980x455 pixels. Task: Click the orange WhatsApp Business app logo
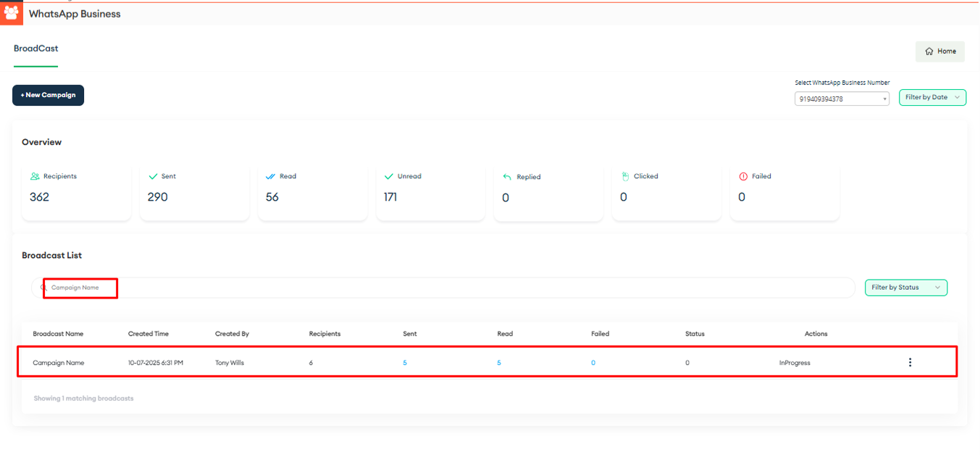[x=12, y=13]
